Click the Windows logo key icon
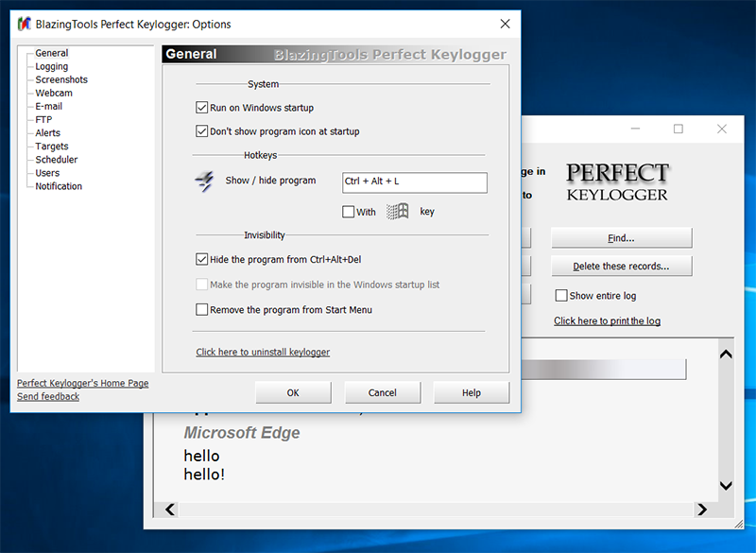 coord(398,211)
